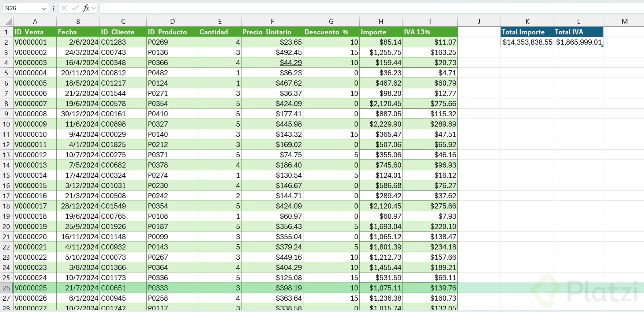The image size is (644, 312).
Task: Click the ID_Cliente header cell
Action: [x=123, y=32]
